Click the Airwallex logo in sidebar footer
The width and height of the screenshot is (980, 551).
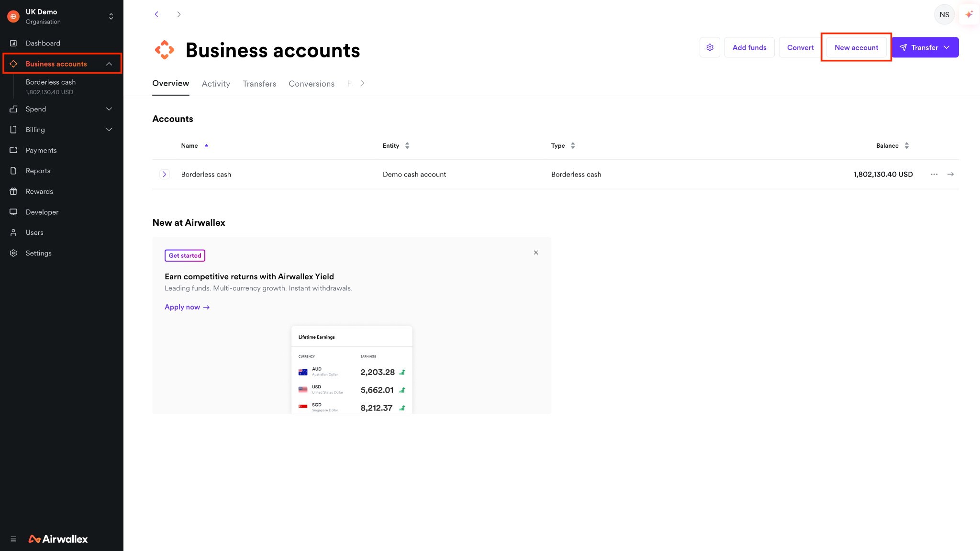[x=58, y=539]
